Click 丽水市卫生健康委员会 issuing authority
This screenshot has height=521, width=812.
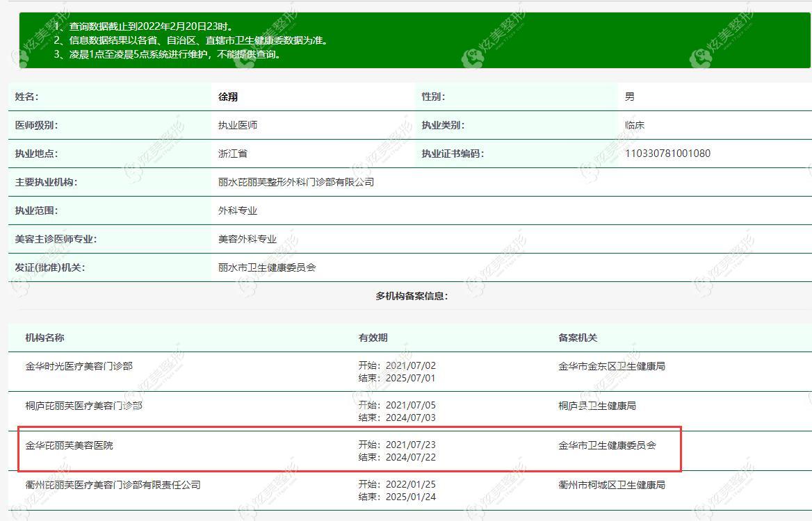pyautogui.click(x=267, y=267)
